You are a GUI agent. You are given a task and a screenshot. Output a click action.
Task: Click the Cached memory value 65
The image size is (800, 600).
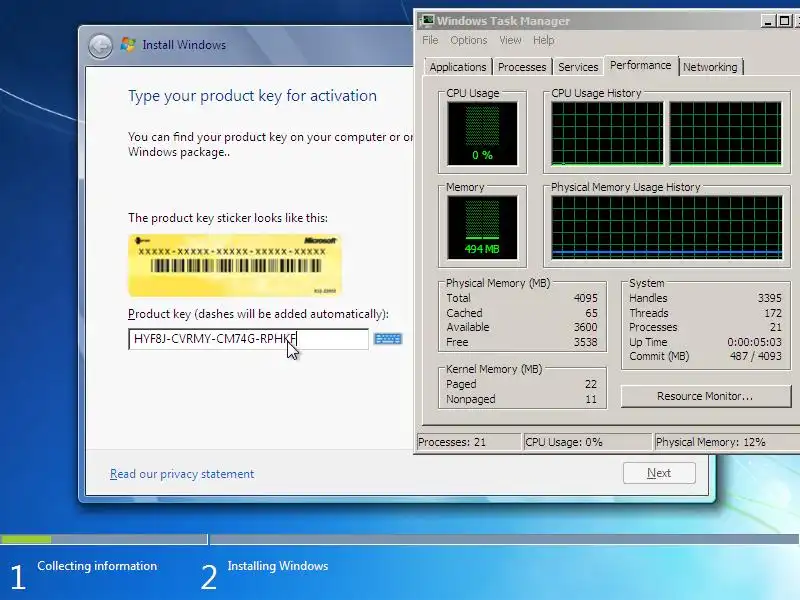point(591,313)
